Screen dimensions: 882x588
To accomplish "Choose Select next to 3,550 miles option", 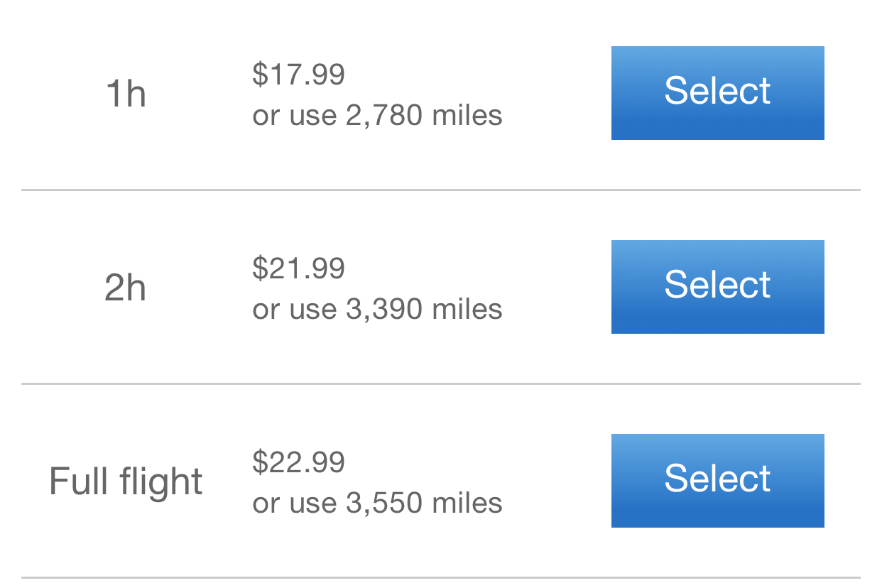I will click(717, 481).
